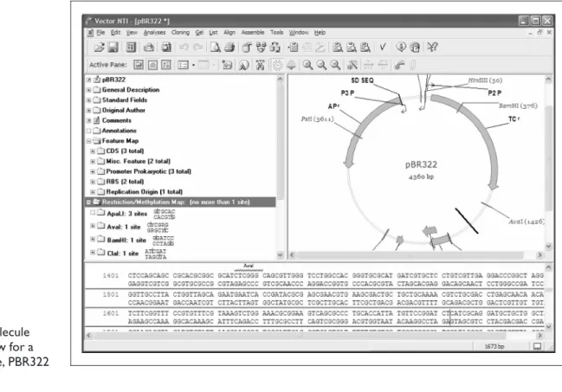Activate the Text Pane toggle button
Viewport: 562px width, 392px height.
click(139, 65)
